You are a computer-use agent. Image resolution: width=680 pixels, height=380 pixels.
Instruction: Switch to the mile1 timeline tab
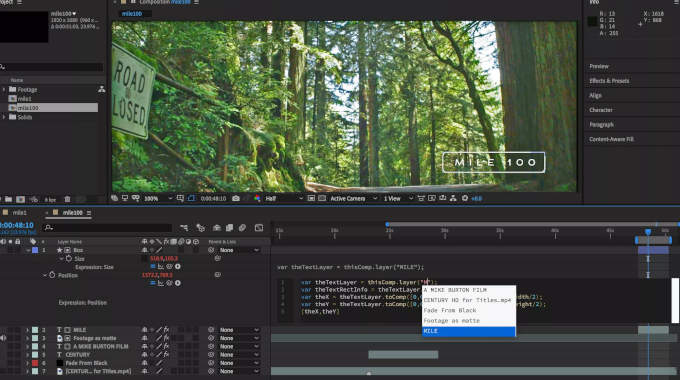coord(19,213)
